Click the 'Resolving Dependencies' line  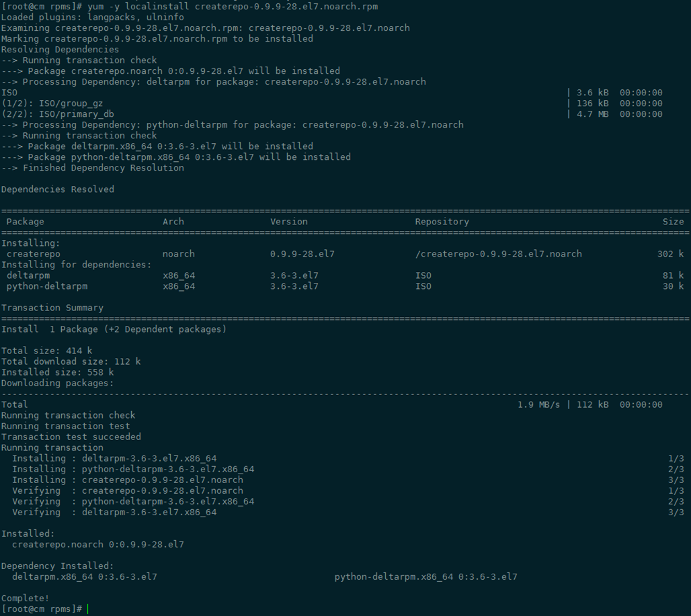pyautogui.click(x=60, y=49)
